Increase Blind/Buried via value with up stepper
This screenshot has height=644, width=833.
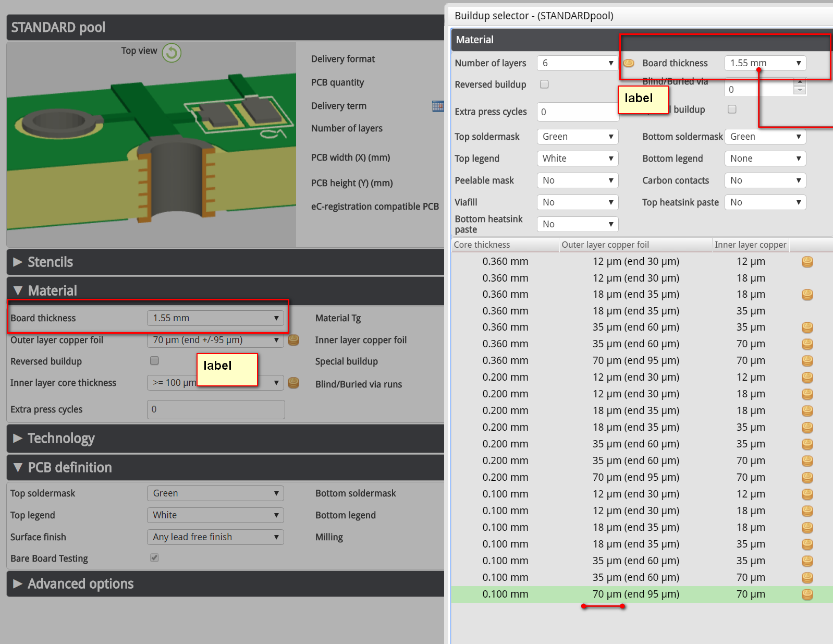[x=800, y=81]
